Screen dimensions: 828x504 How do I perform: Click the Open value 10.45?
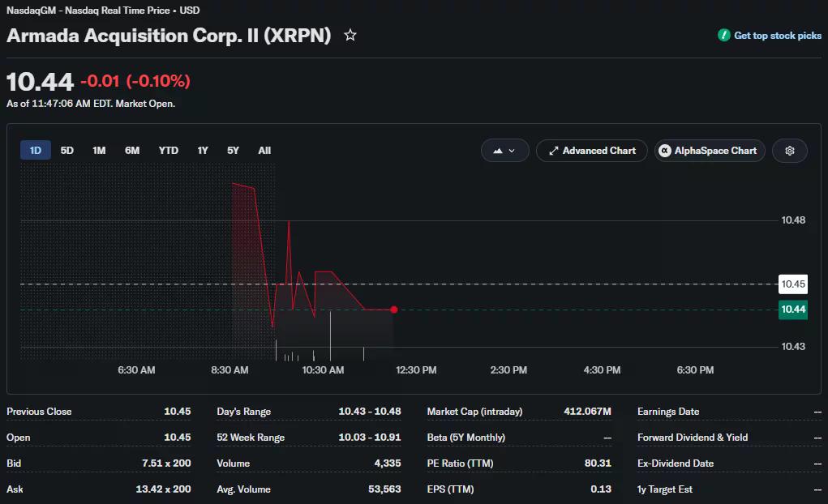pyautogui.click(x=177, y=438)
